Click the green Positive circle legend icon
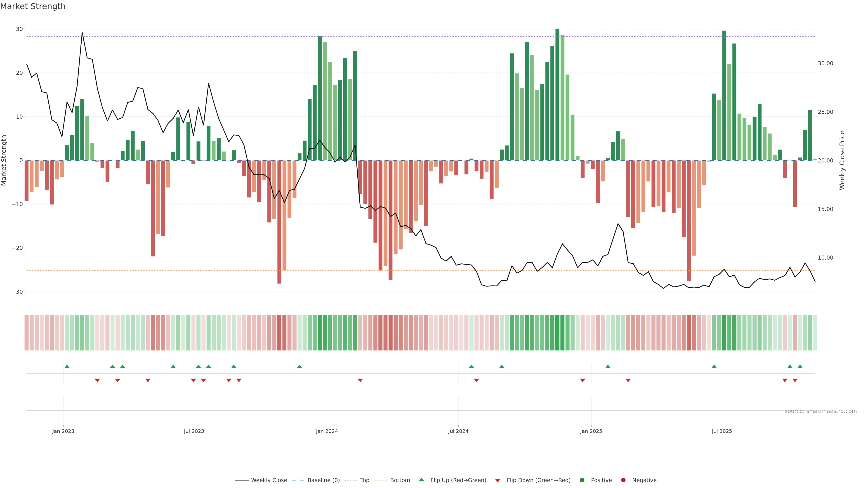Screen dimensions: 868x488 click(582, 480)
